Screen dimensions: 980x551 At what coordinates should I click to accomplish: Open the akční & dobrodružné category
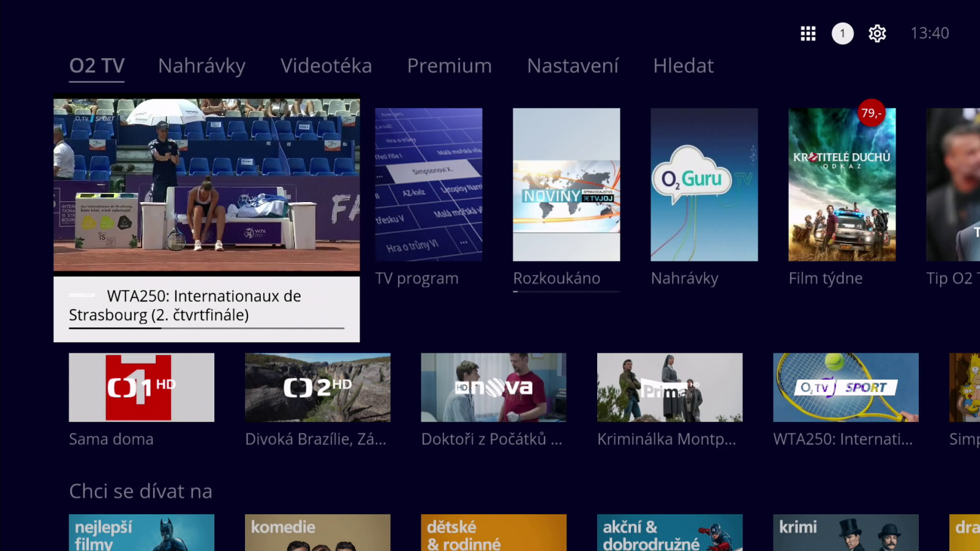tap(669, 533)
